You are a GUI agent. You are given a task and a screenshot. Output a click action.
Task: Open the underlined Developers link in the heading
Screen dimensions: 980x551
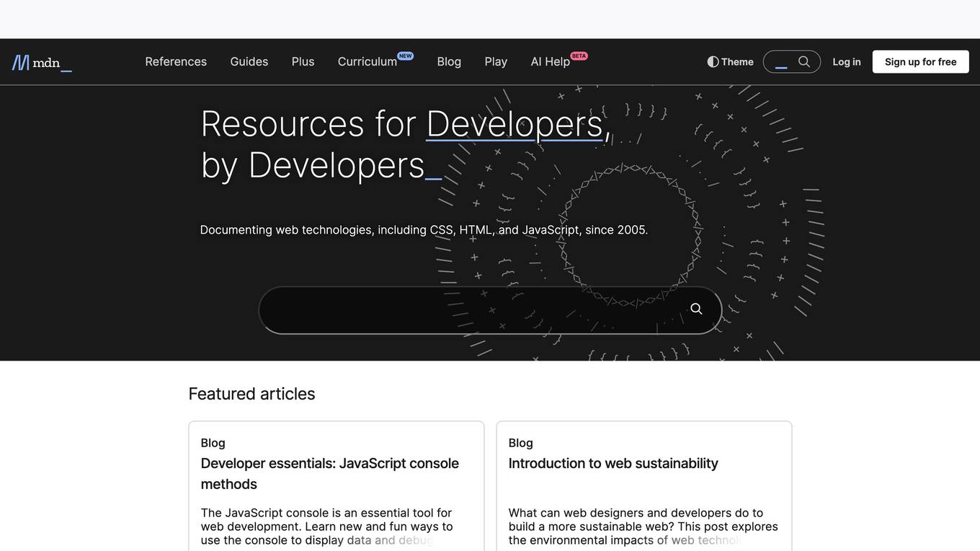tap(514, 123)
